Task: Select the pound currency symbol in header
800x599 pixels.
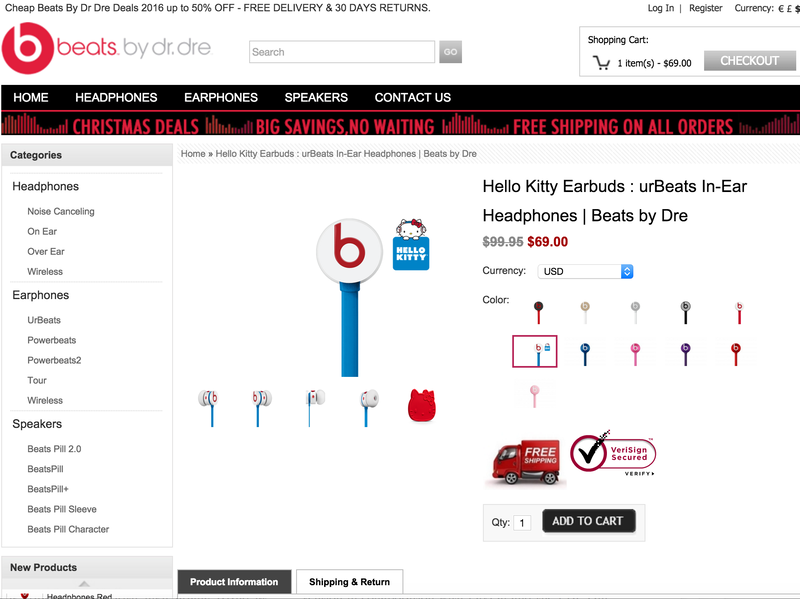Action: (x=789, y=9)
